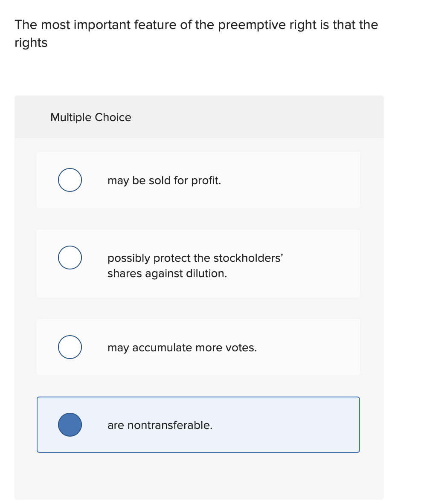The image size is (424, 504).
Task: Select the 'may be sold for profit' radio button
Action: [x=70, y=180]
